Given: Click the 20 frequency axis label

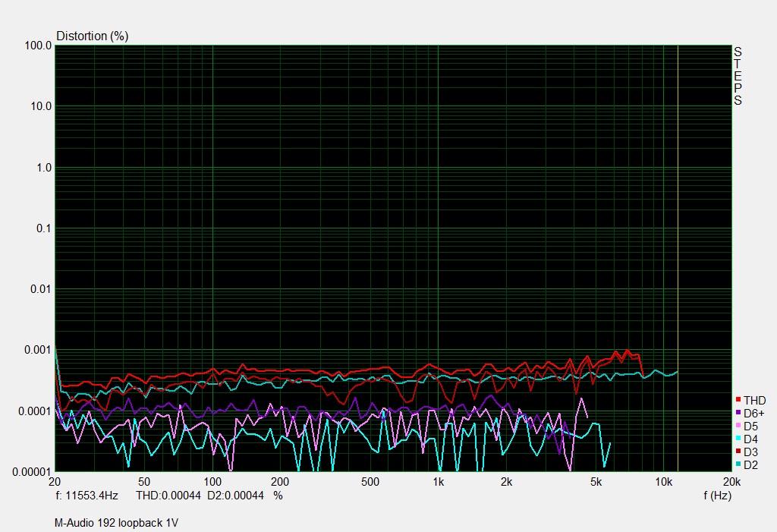Looking at the screenshot, I should (55, 482).
